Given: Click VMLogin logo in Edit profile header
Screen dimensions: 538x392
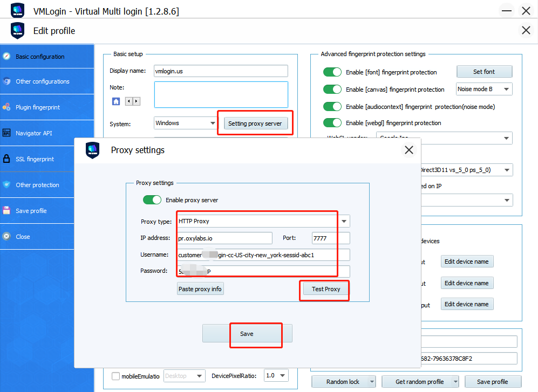Looking at the screenshot, I should (x=17, y=31).
